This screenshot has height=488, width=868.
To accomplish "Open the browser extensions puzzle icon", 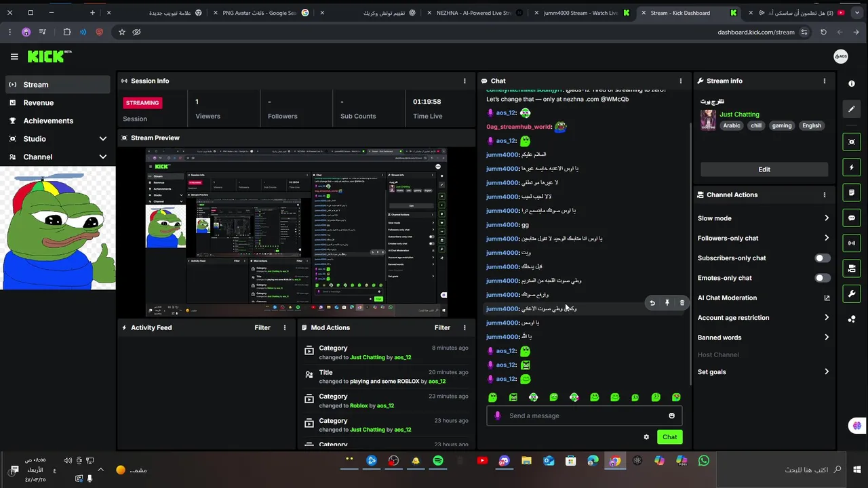I will coord(66,32).
